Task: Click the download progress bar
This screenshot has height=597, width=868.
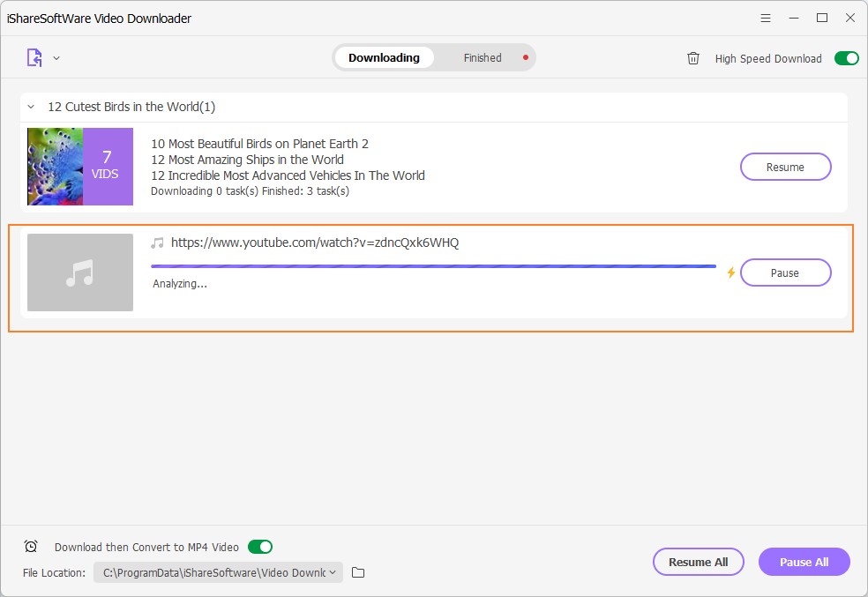Action: (x=433, y=266)
